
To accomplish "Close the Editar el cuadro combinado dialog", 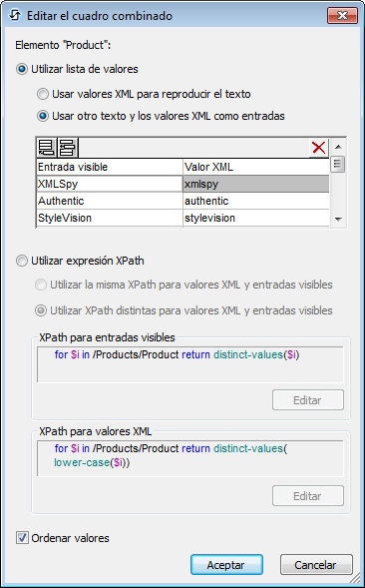I will pos(342,15).
